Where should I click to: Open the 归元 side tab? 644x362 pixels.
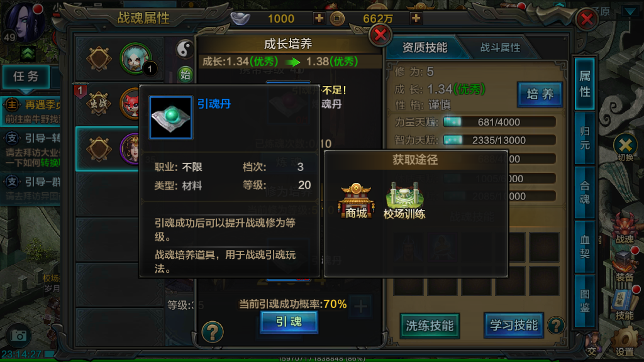584,138
